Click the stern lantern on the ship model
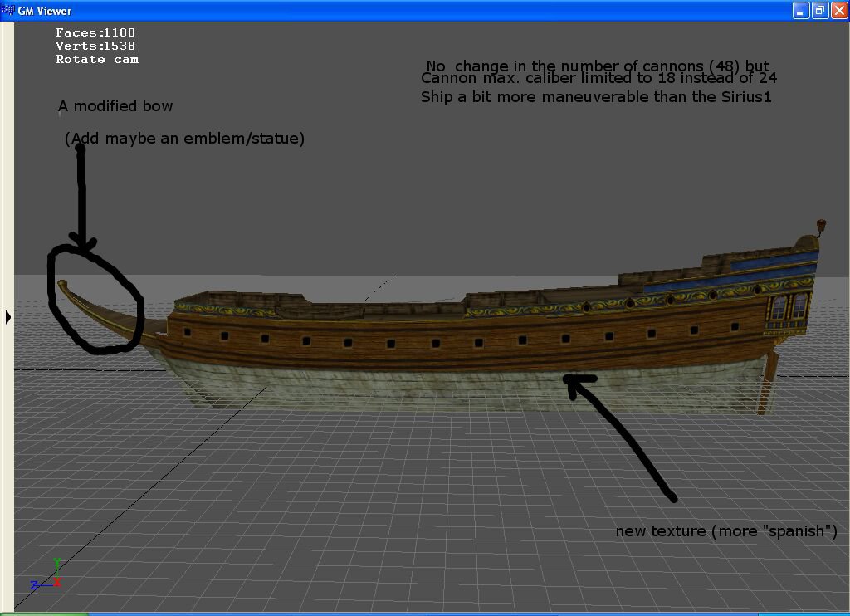The height and width of the screenshot is (616, 850). 821,226
